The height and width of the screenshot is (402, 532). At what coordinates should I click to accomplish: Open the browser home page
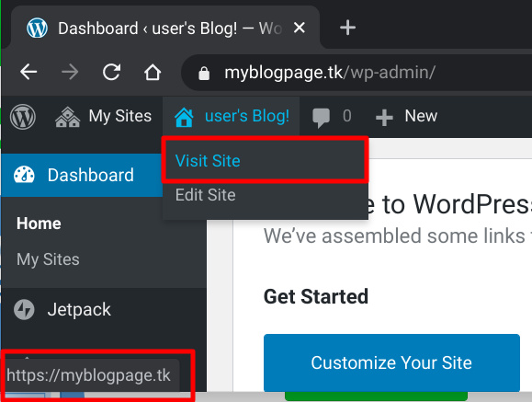153,72
